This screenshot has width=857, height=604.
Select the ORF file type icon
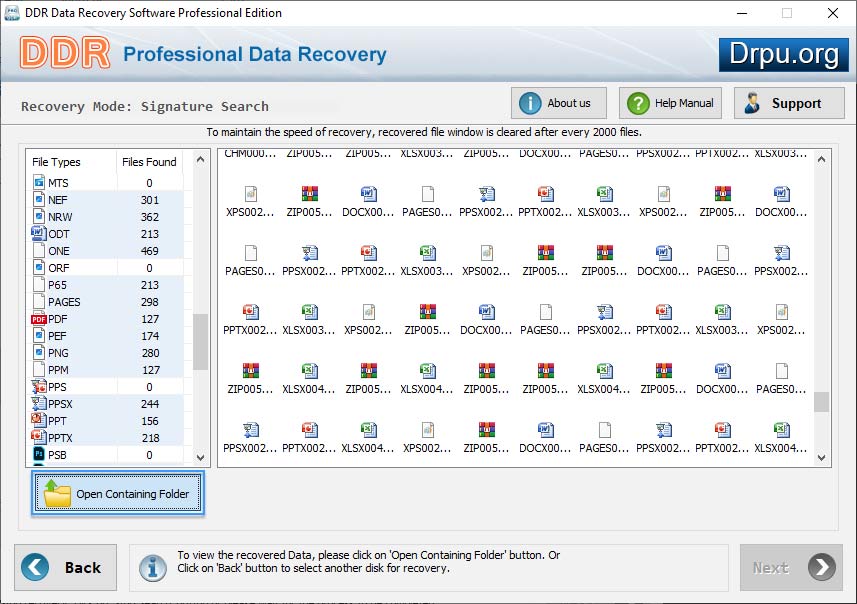click(39, 267)
